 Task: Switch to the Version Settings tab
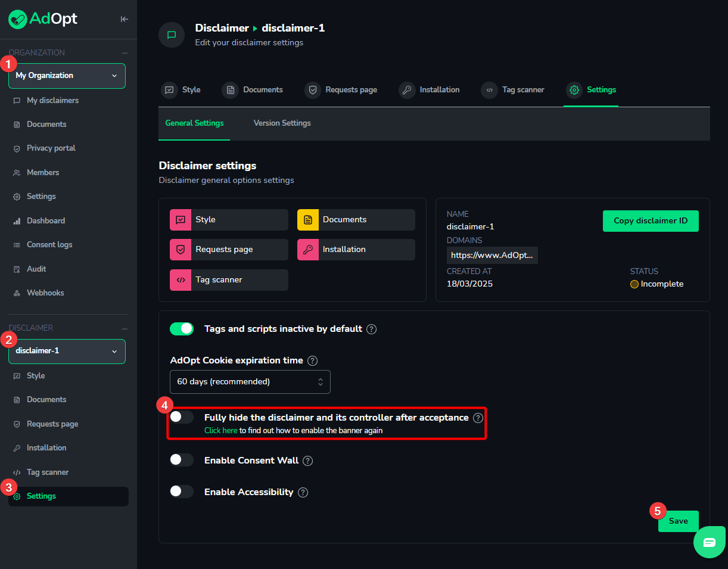tap(282, 123)
